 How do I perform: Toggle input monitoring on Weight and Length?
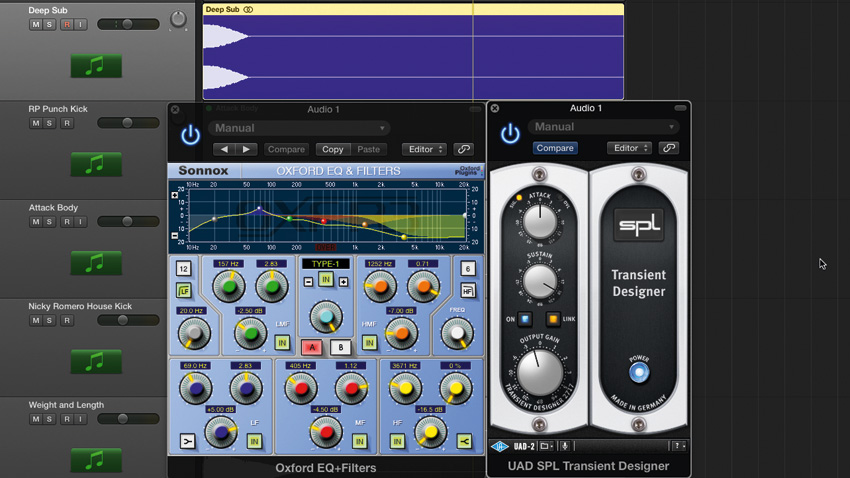click(x=80, y=419)
